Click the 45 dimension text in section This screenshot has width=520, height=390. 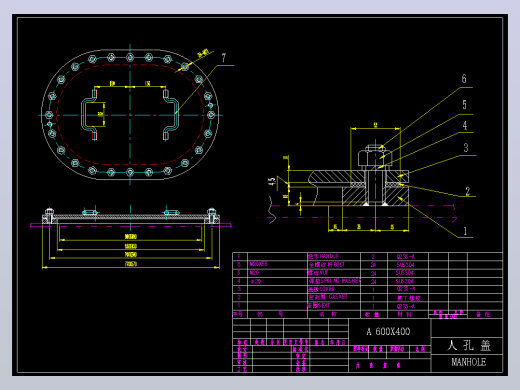pos(272,182)
